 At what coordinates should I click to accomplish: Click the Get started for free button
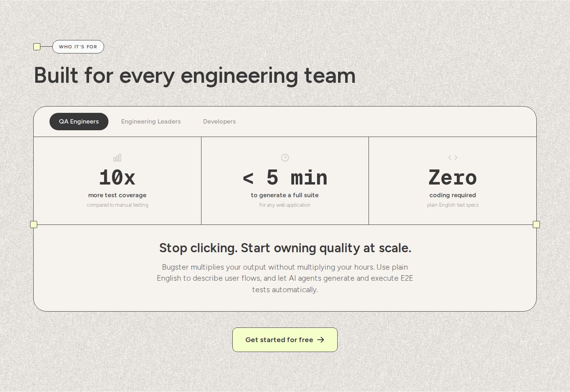[285, 340]
